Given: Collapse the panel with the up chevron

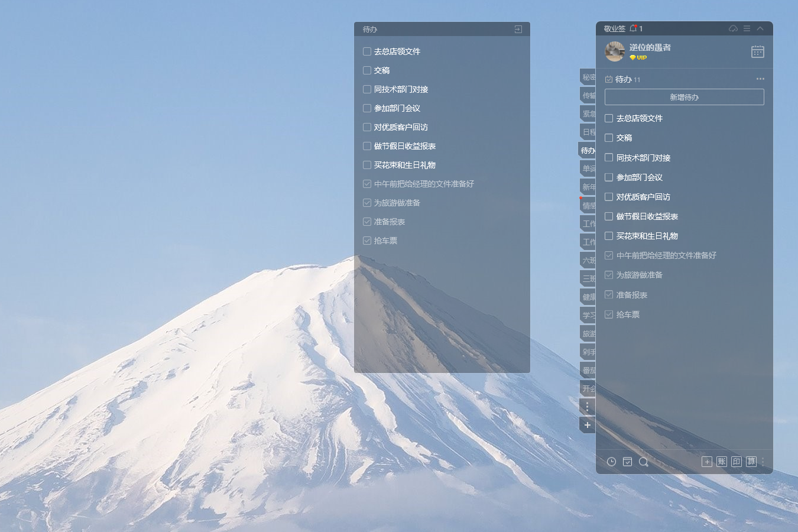Looking at the screenshot, I should (760, 28).
